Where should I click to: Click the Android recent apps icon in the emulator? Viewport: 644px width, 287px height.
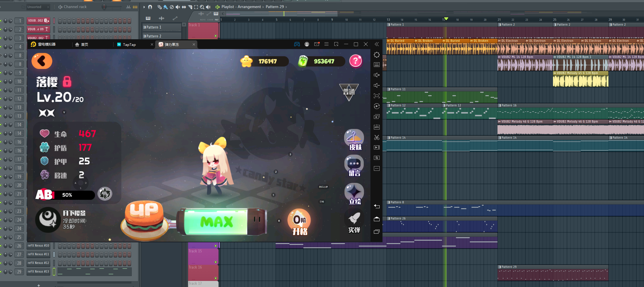tap(377, 232)
